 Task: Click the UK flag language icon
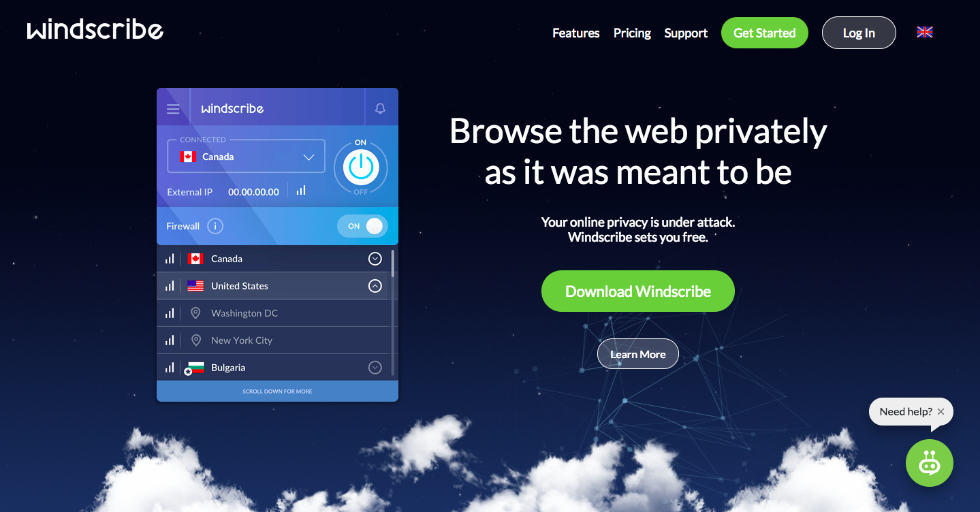924,32
